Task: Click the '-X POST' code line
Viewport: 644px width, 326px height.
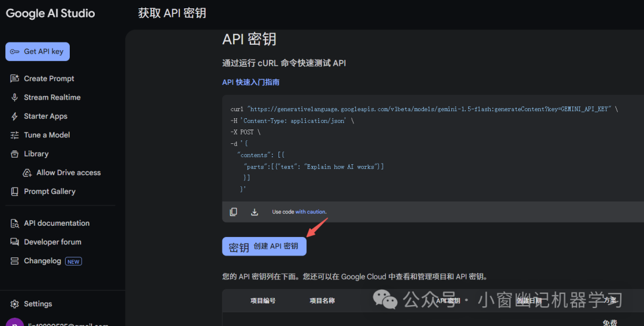Action: [x=245, y=132]
